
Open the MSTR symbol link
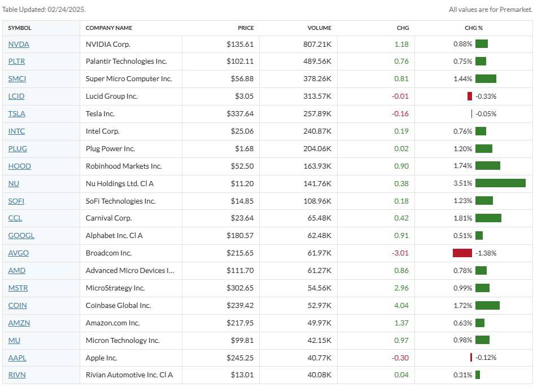tap(18, 288)
